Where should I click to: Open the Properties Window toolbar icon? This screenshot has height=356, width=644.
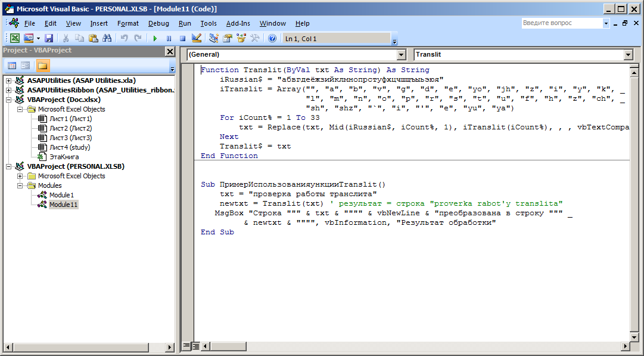(x=227, y=38)
